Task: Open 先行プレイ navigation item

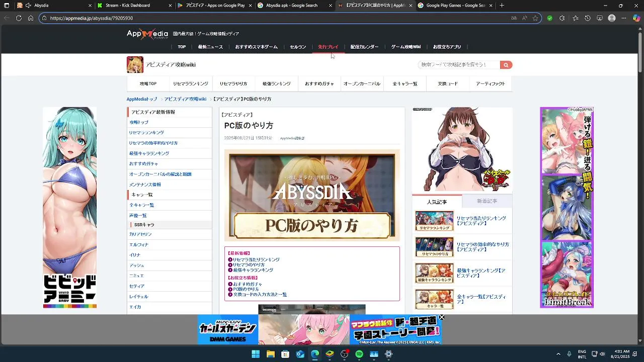Action: click(328, 47)
